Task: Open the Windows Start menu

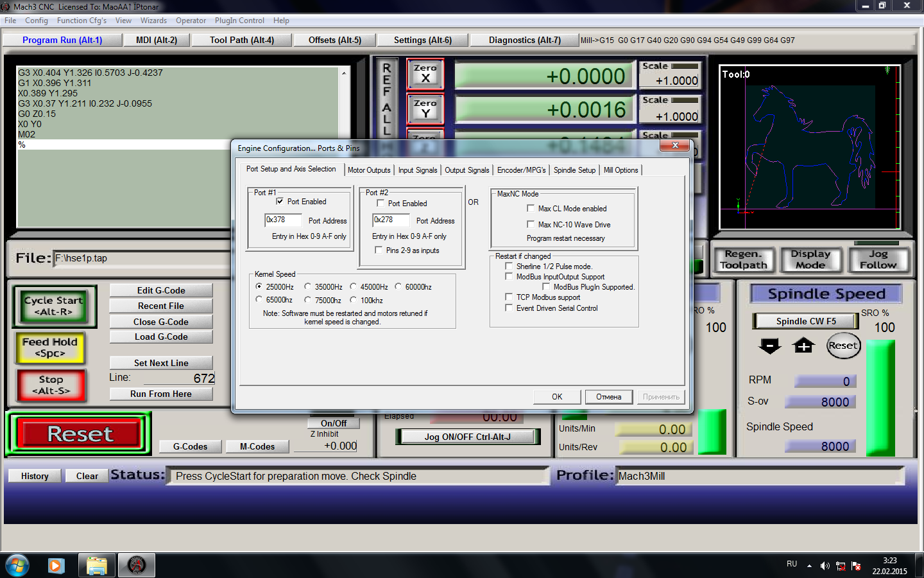Action: (x=17, y=565)
